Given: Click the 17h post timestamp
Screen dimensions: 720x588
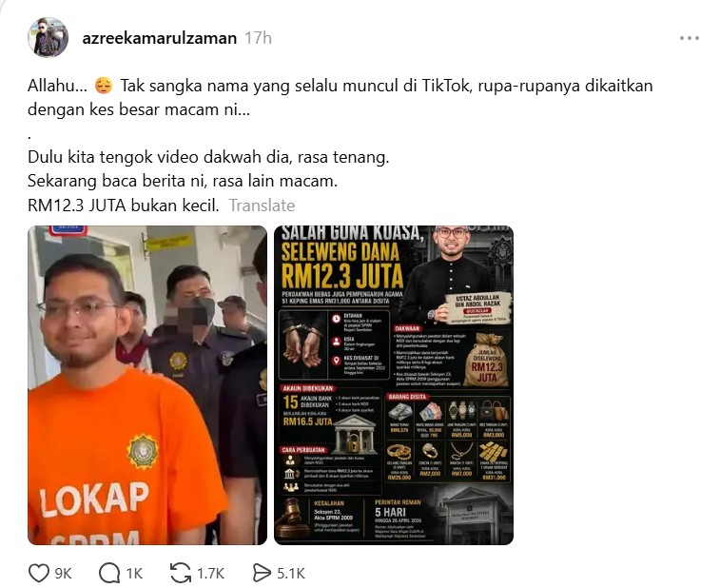Looking at the screenshot, I should [x=258, y=38].
